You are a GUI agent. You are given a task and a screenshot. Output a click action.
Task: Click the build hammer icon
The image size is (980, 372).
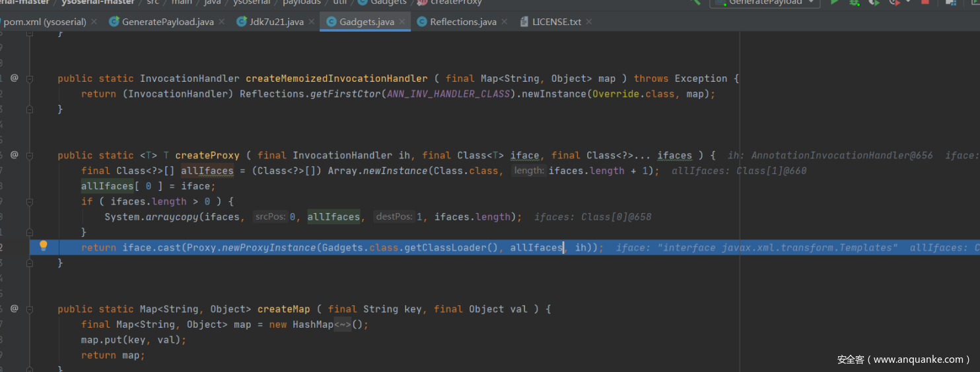coord(694,2)
